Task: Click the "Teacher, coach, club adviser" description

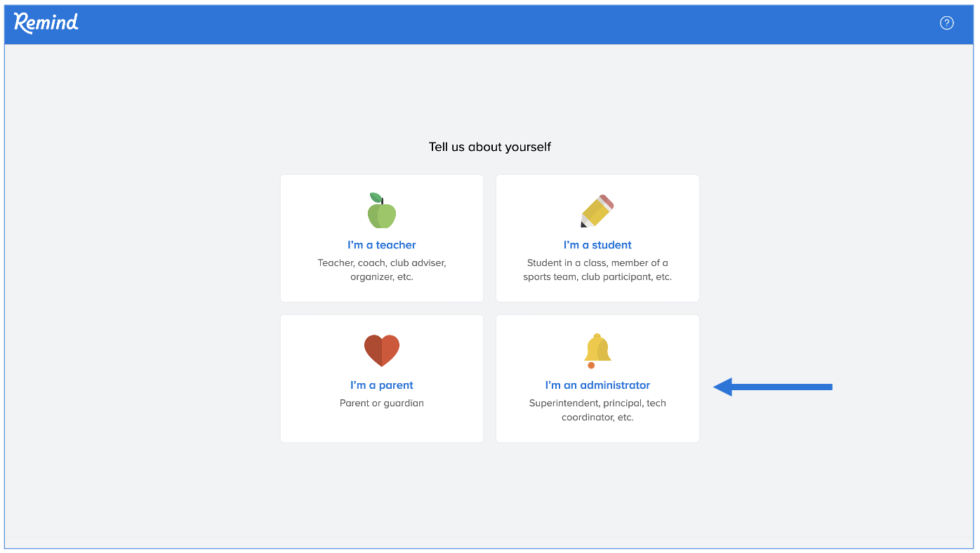Action: pos(382,263)
